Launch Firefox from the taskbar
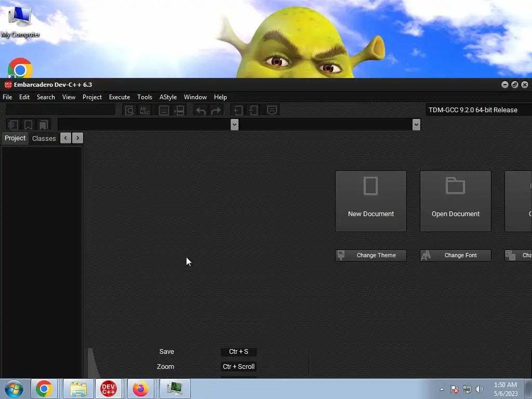The width and height of the screenshot is (532, 399). click(140, 389)
